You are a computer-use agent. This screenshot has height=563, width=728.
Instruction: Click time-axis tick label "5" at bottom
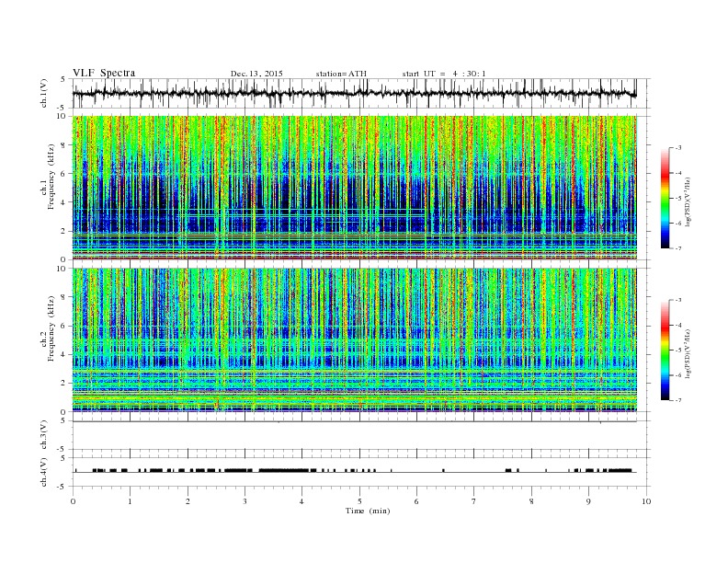click(x=359, y=501)
